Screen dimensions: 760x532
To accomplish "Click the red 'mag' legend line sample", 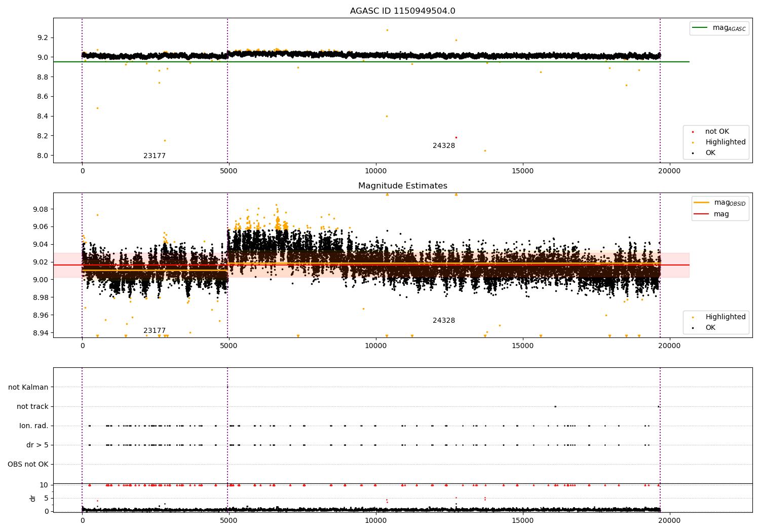I will click(x=701, y=214).
